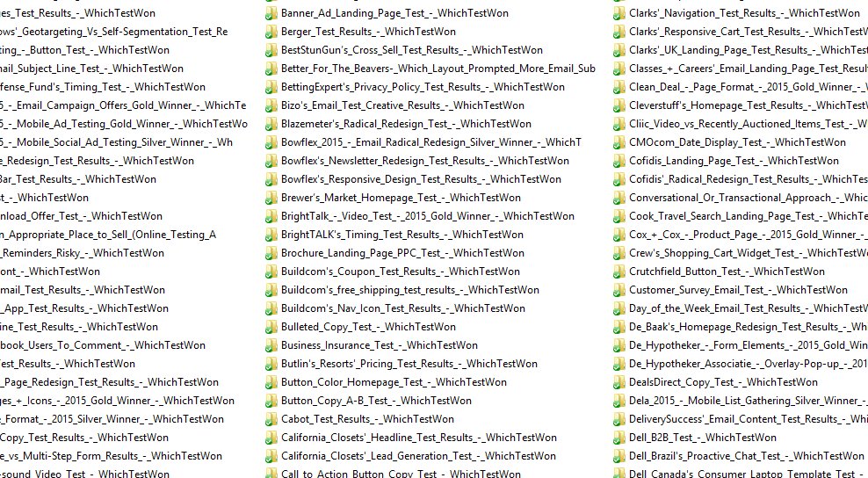Screen dimensions: 868x478
Task: Select partial file name nload_Offer_Test_-_WhichTestWon
Action: pos(82,216)
